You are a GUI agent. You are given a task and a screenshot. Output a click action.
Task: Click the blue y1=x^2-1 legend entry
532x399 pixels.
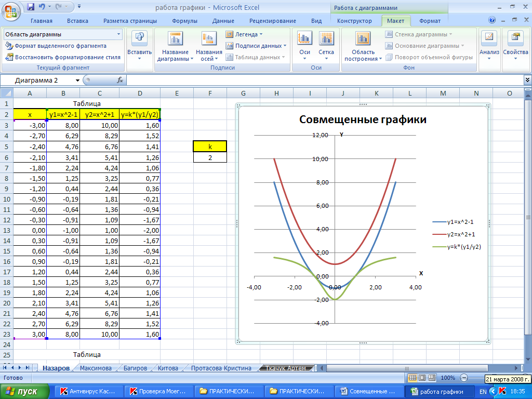[x=453, y=222]
